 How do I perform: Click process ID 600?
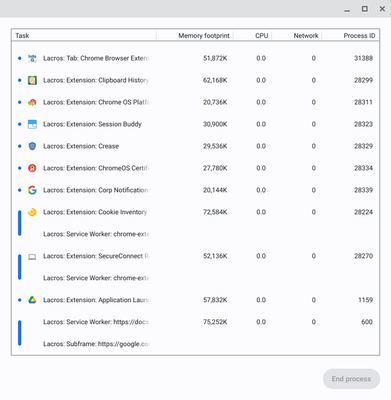click(367, 322)
